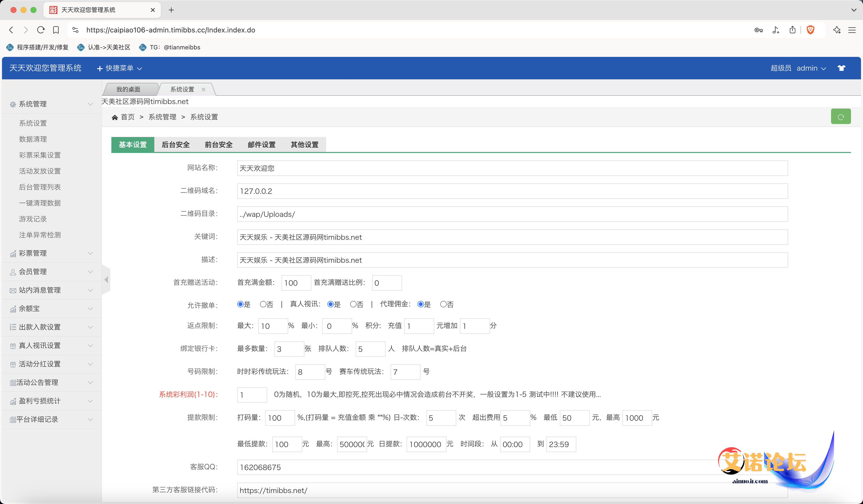
Task: Select 是 for 代理佣金
Action: coord(421,304)
